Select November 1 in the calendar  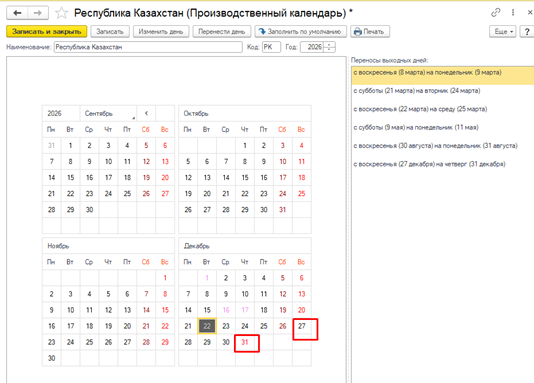pos(165,278)
